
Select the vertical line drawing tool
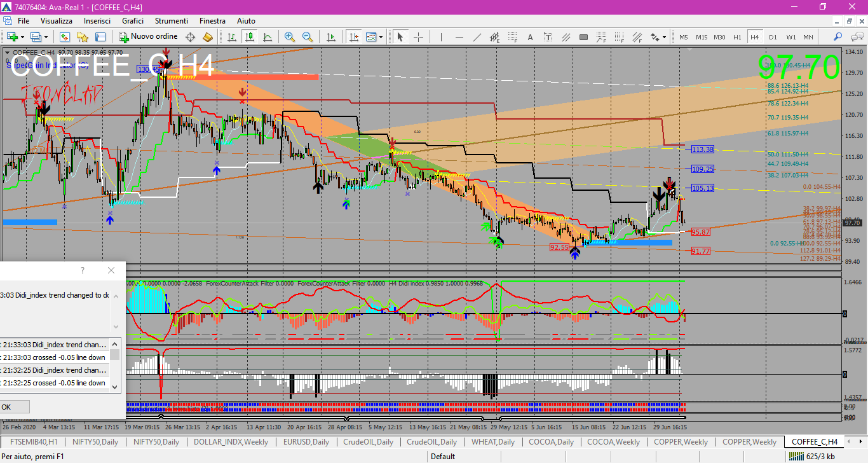click(442, 37)
